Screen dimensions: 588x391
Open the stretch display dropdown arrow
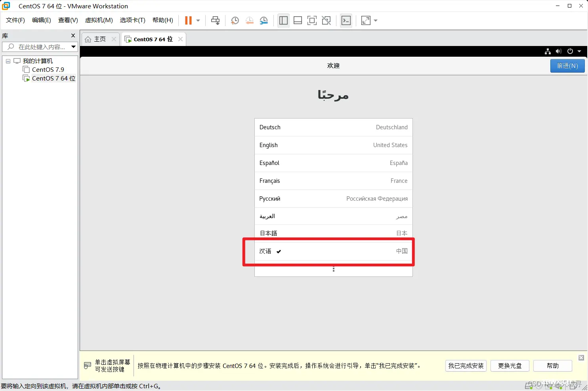pos(376,21)
